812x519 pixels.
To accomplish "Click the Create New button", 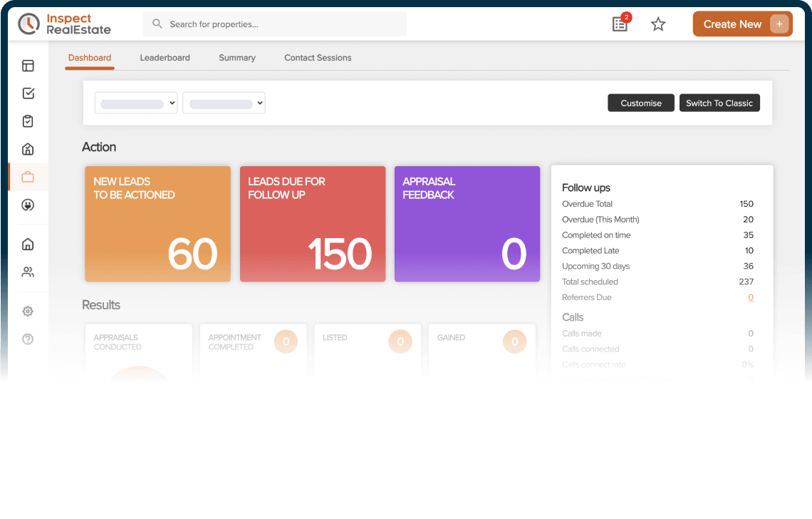I will click(743, 24).
